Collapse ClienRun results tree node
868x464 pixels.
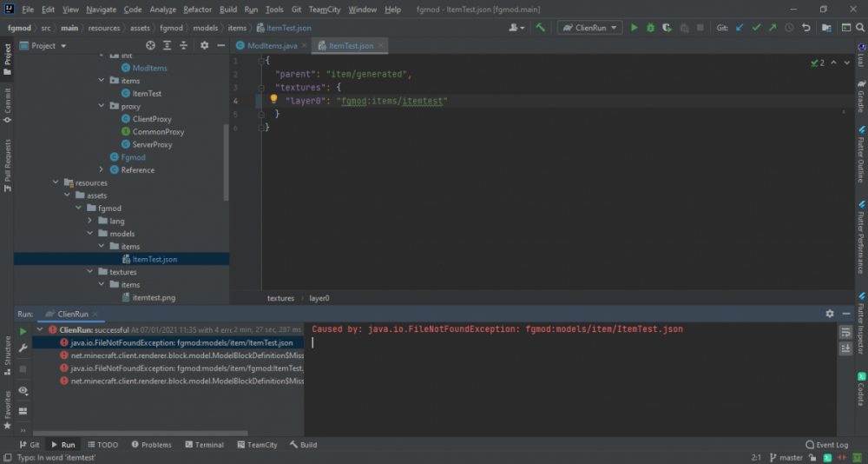tap(40, 329)
